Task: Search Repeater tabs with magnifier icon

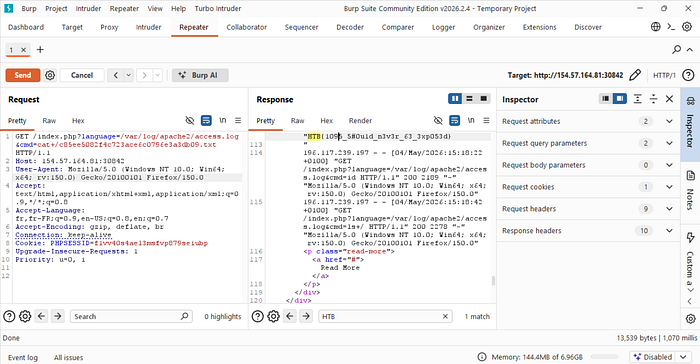Action: point(677,49)
